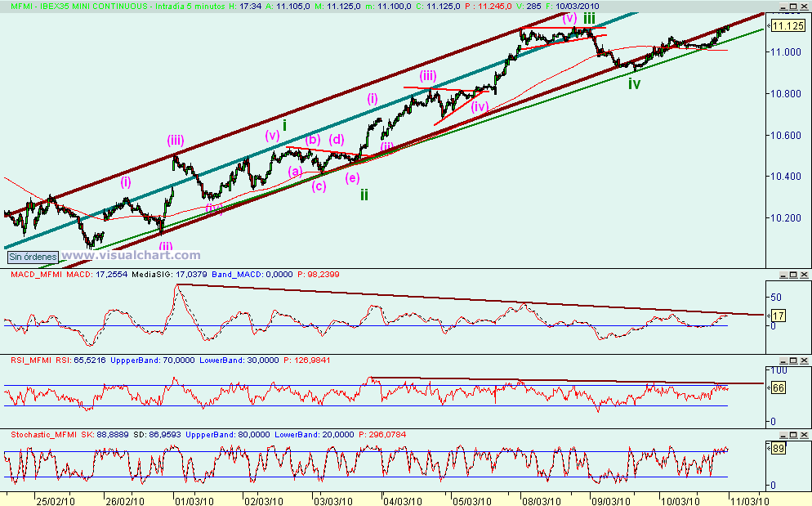The image size is (812, 506).
Task: Click the 10.400 price axis label
Action: click(786, 177)
